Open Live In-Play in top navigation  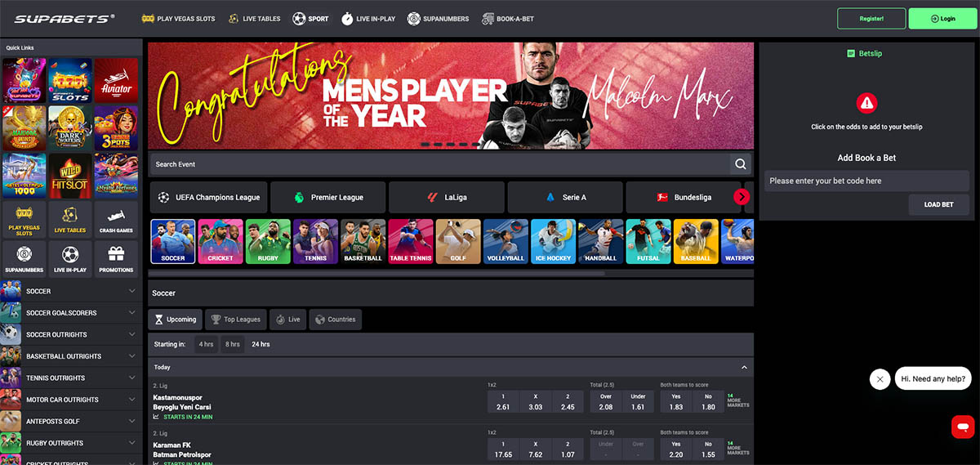[369, 19]
